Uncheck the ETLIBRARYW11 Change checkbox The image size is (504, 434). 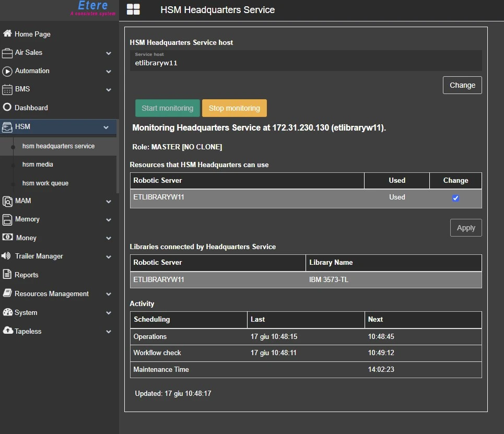[455, 198]
